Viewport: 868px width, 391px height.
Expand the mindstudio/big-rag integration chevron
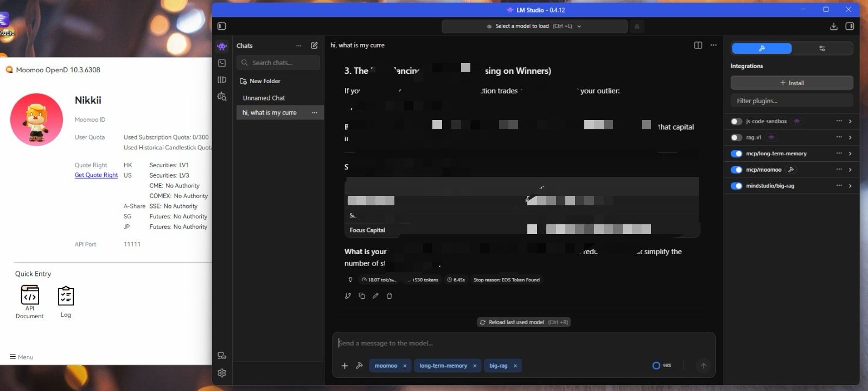click(850, 186)
